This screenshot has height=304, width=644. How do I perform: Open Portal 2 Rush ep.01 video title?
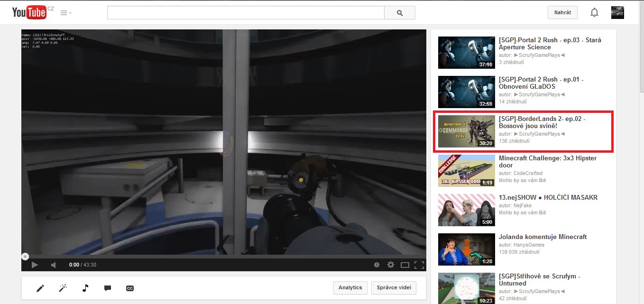(x=541, y=83)
